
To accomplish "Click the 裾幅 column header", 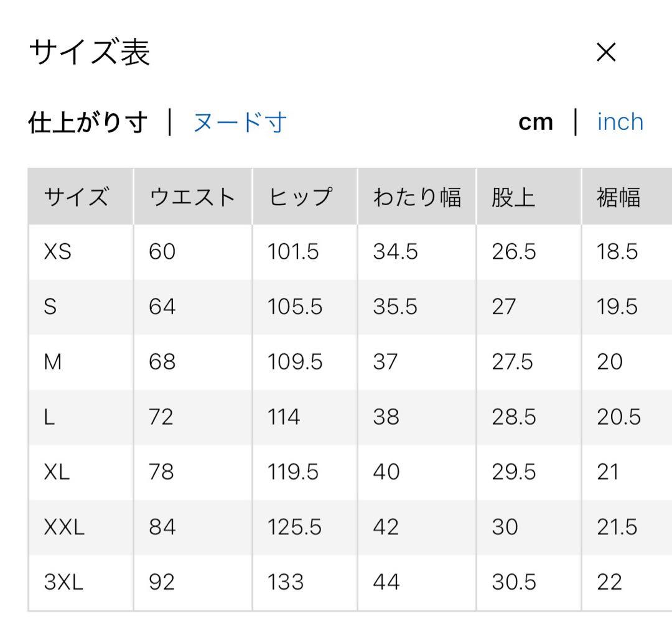I will (x=618, y=197).
